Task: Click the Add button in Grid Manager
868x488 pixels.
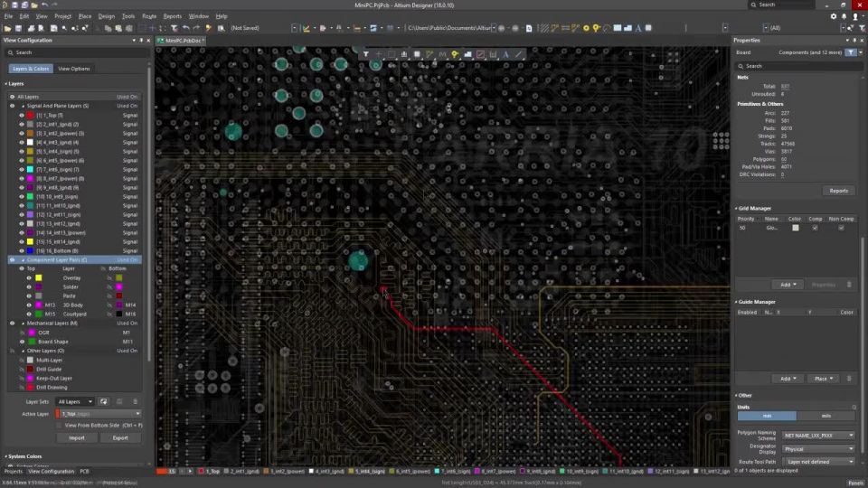Action: click(788, 285)
